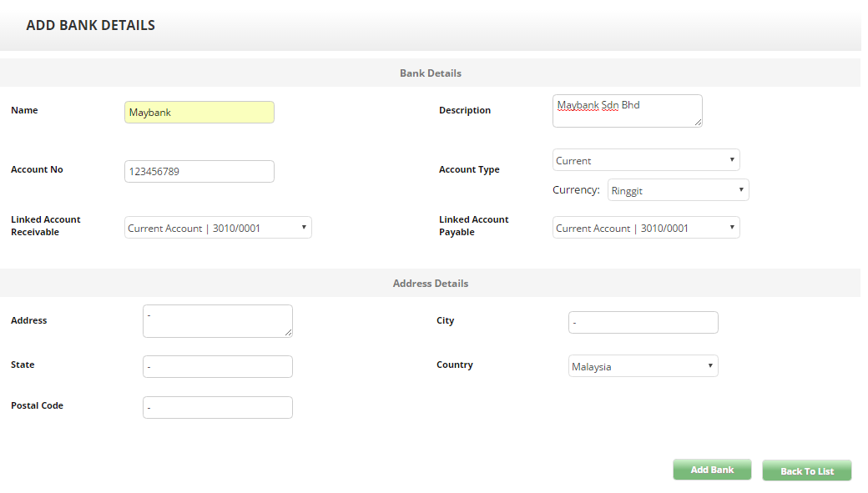Click the State input field
This screenshot has height=493, width=868.
pos(217,366)
